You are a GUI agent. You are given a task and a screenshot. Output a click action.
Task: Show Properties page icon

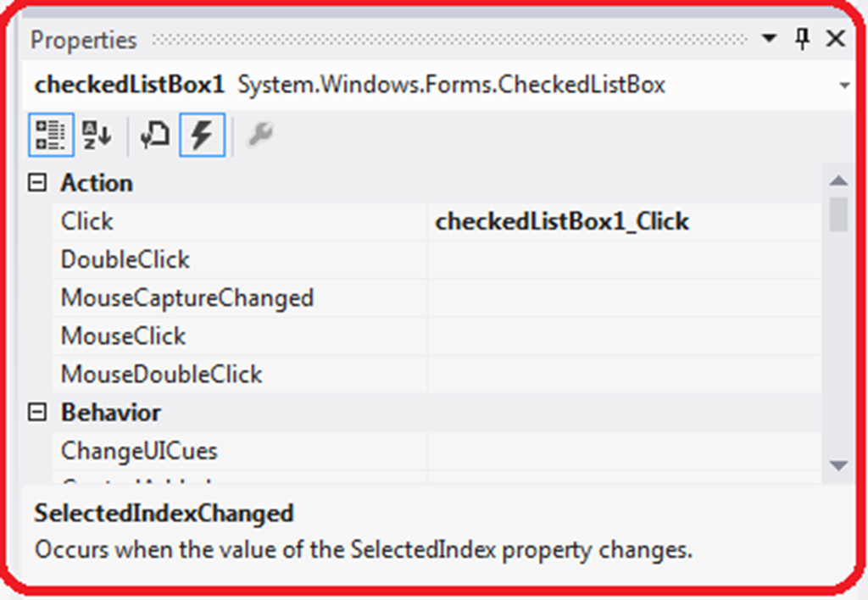coord(154,135)
